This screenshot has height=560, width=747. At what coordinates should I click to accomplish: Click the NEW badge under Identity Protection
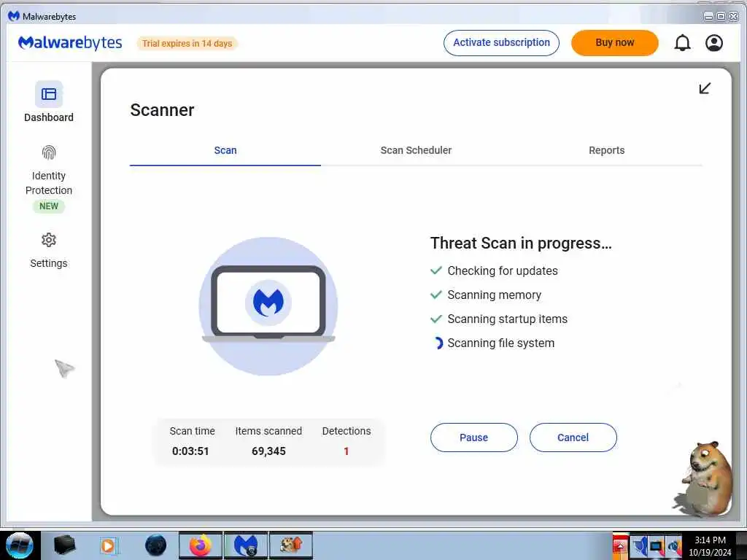pos(49,206)
